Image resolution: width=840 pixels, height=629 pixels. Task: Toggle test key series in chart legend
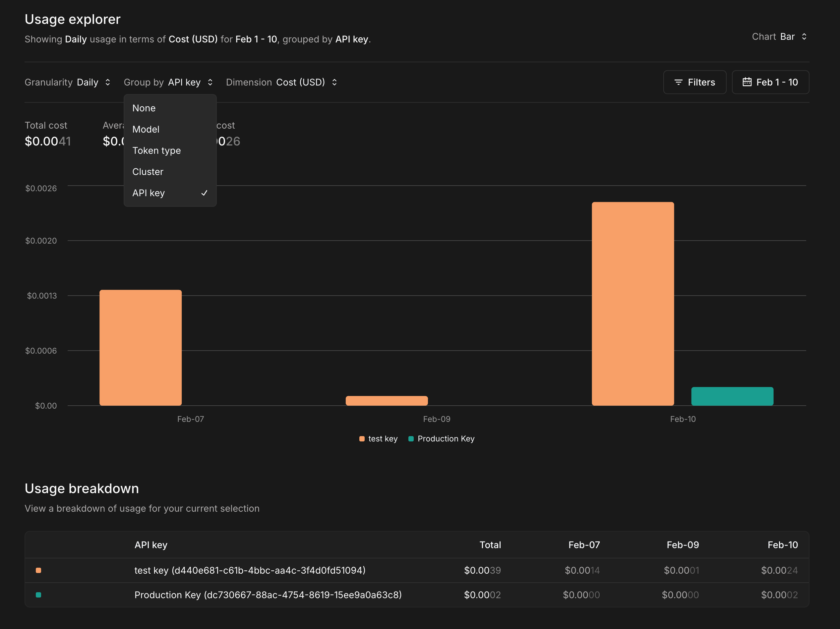click(383, 439)
